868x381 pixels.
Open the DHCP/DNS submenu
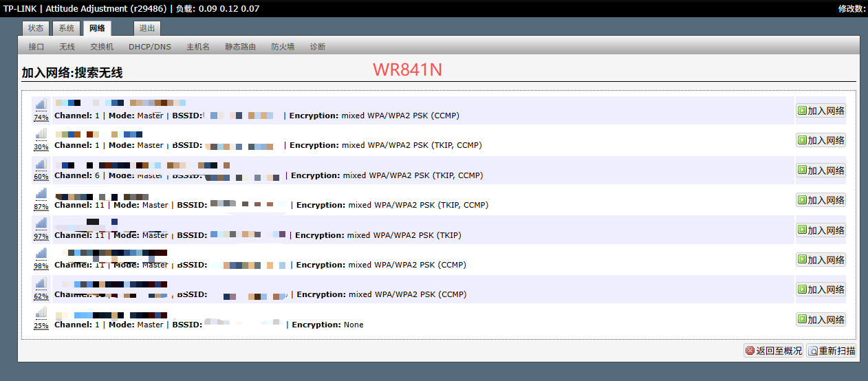pos(150,47)
